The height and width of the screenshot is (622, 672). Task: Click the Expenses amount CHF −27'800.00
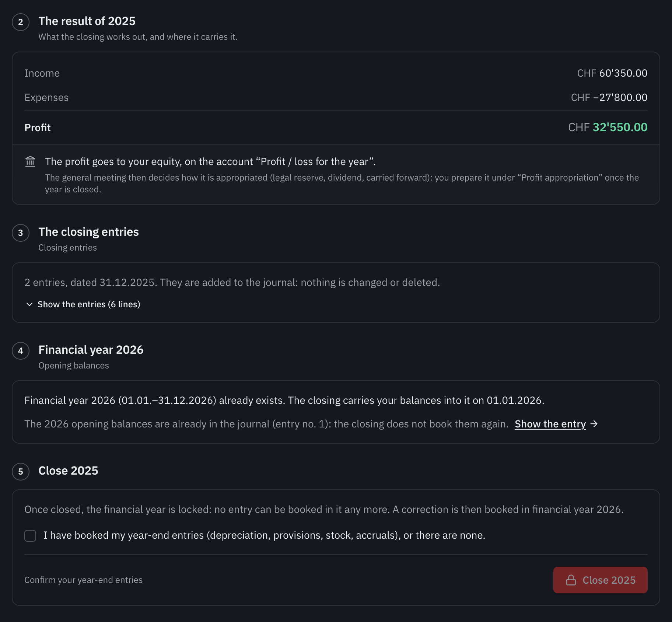pos(609,97)
